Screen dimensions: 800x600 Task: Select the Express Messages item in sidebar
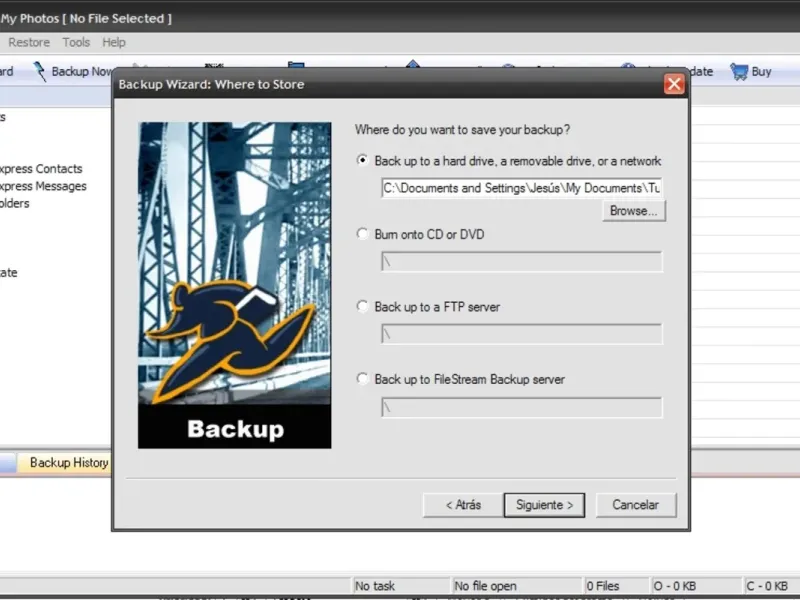pos(43,186)
